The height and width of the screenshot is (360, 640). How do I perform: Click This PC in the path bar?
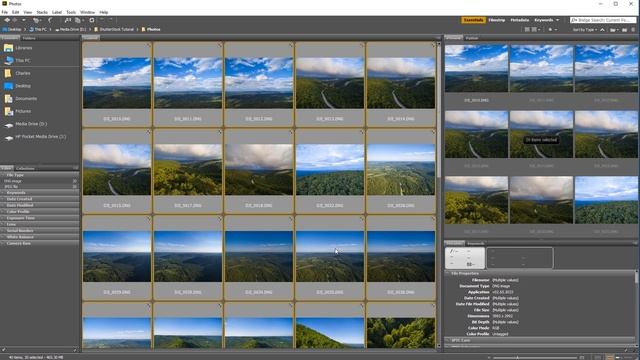40,29
